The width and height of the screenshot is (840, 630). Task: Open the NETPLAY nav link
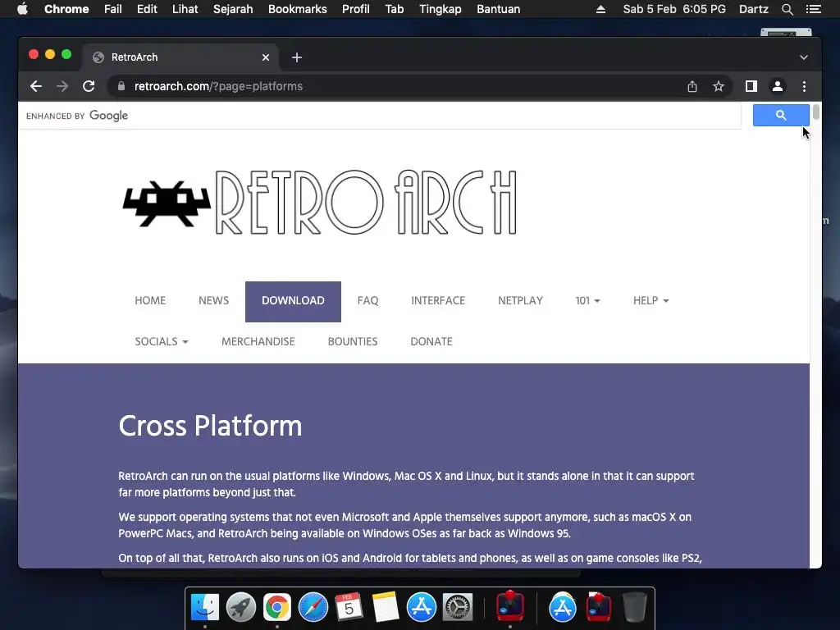(x=520, y=301)
